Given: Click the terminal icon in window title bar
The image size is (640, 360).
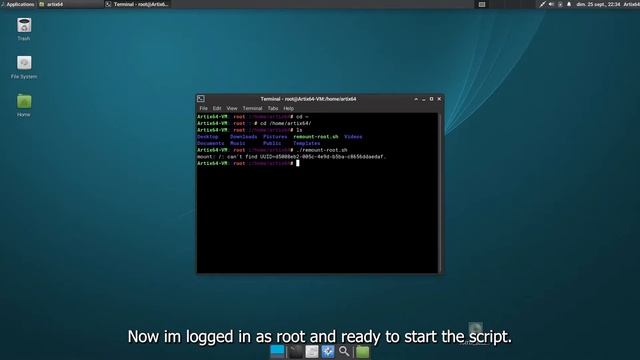Looking at the screenshot, I should 201,99.
